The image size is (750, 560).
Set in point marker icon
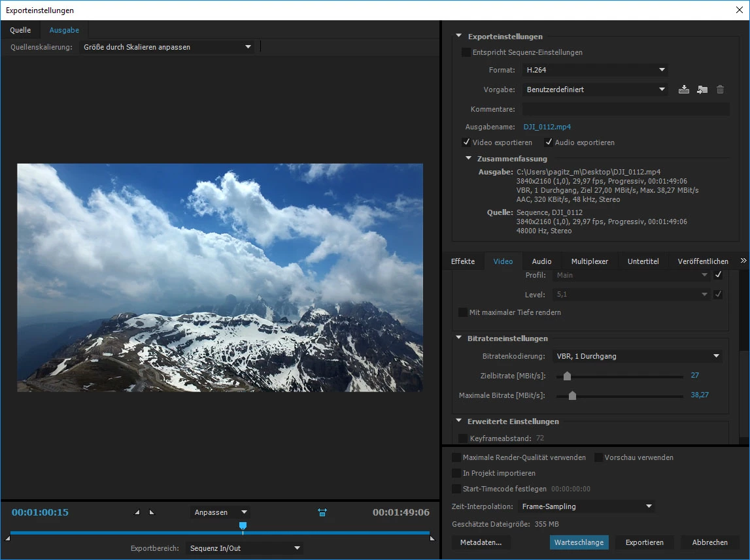137,512
